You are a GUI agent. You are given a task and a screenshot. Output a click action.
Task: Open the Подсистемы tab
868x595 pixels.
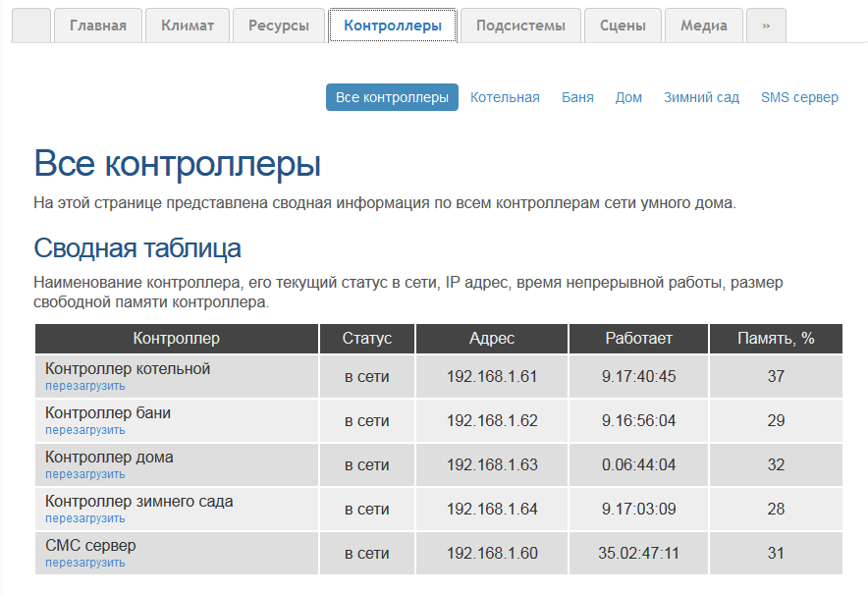(521, 26)
